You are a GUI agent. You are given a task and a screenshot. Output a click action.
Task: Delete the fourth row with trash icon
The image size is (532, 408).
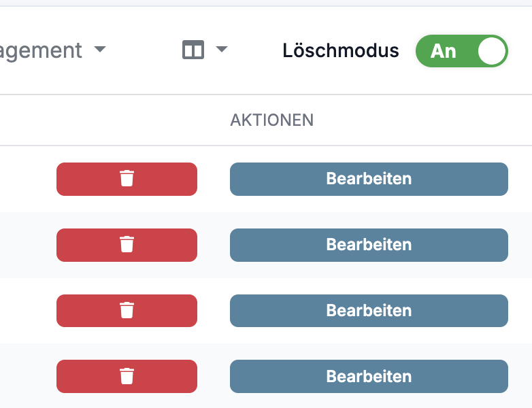[127, 377]
